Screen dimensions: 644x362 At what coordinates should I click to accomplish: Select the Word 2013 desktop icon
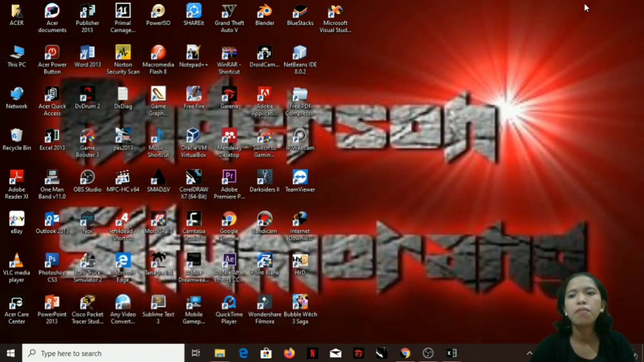click(x=88, y=57)
